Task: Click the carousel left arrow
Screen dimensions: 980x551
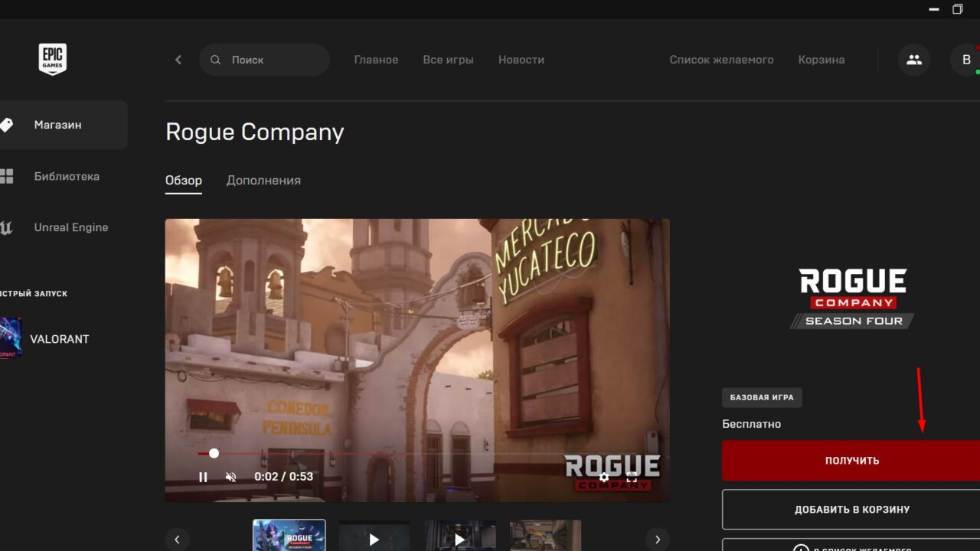Action: 178,539
